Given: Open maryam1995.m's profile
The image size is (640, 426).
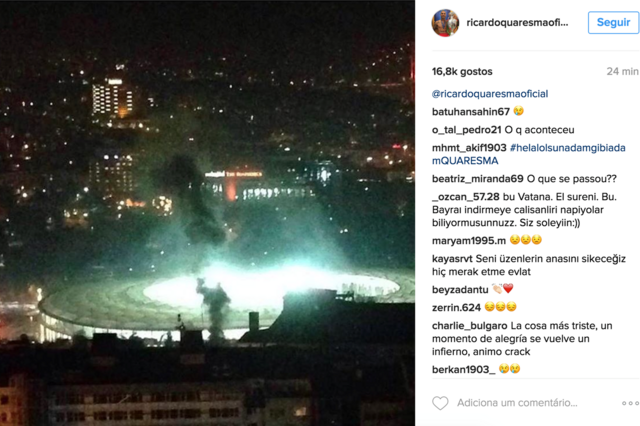Looking at the screenshot, I should (x=469, y=241).
